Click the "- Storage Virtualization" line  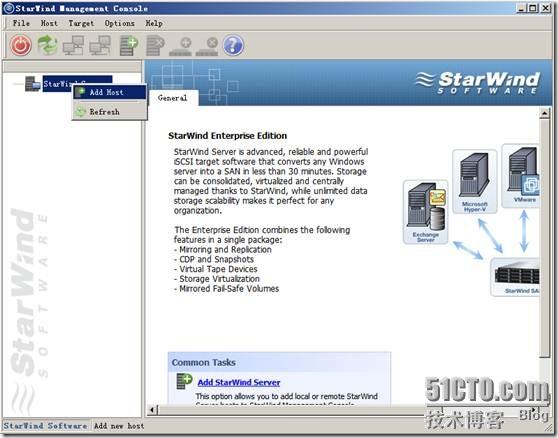[x=216, y=279]
